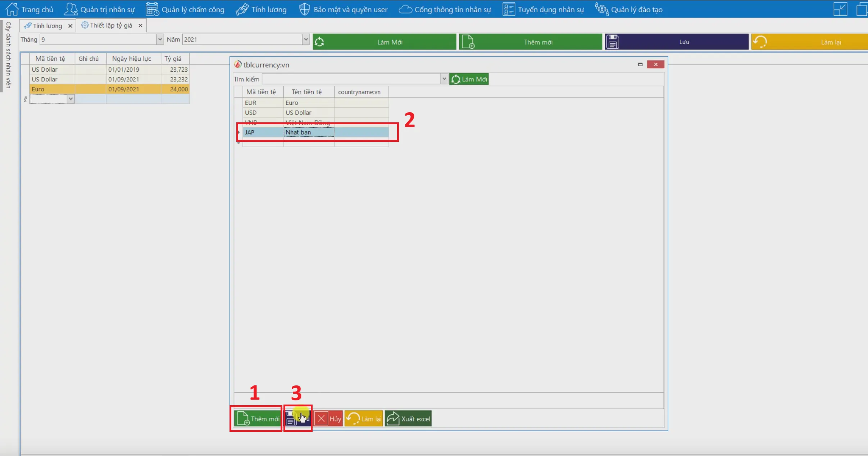Viewport: 868px width, 456px height.
Task: Open Tính lương menu in top bar
Action: pyautogui.click(x=262, y=9)
